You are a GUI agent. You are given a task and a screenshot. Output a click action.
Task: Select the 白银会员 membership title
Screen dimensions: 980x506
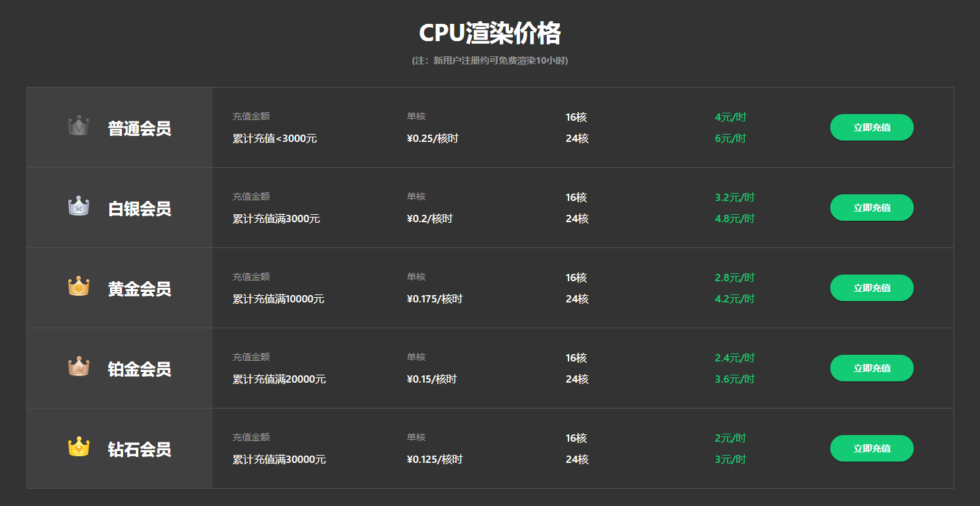tap(139, 208)
